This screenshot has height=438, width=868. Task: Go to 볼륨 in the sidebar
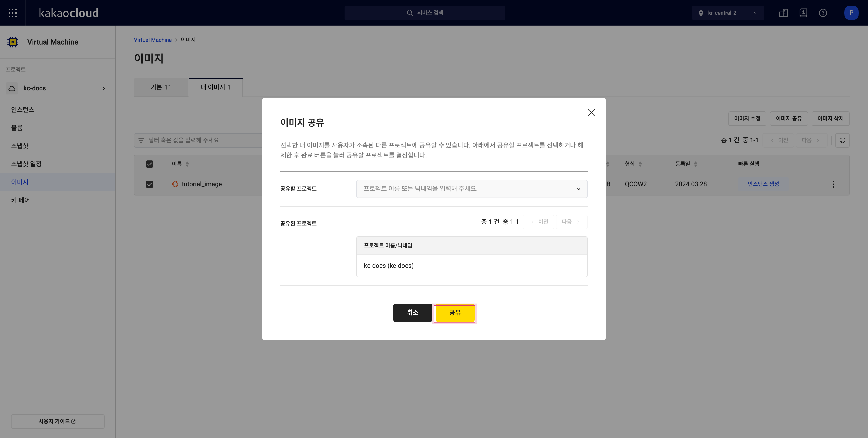(x=17, y=128)
